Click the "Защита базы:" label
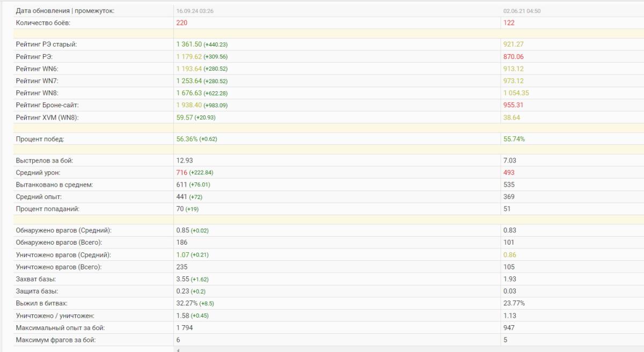The width and height of the screenshot is (644, 352). (37, 291)
